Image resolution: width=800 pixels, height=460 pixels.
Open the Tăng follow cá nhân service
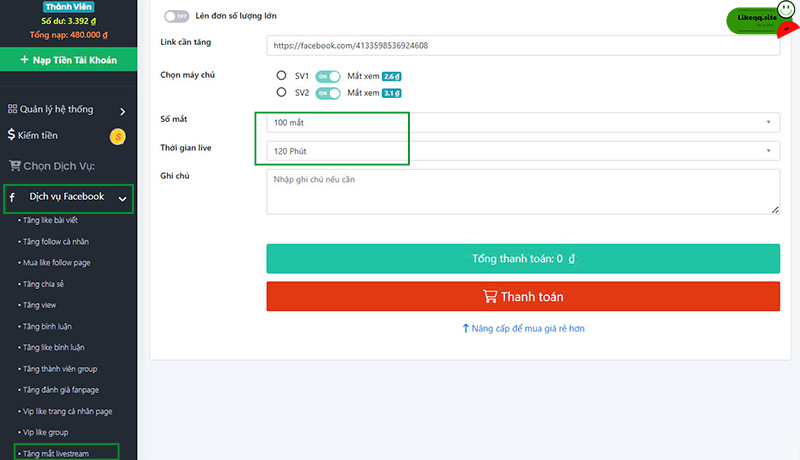pos(56,242)
